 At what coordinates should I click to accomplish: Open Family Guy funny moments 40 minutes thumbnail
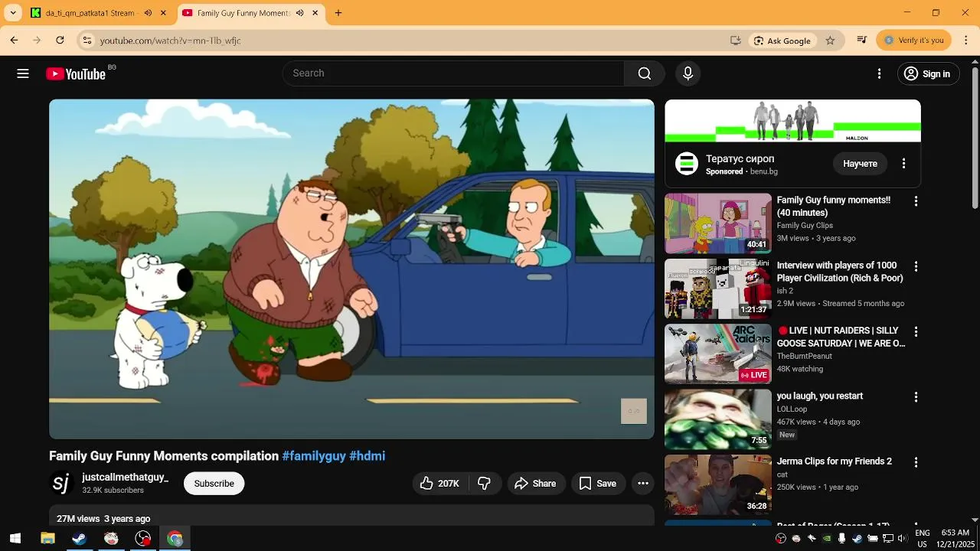[x=717, y=223]
